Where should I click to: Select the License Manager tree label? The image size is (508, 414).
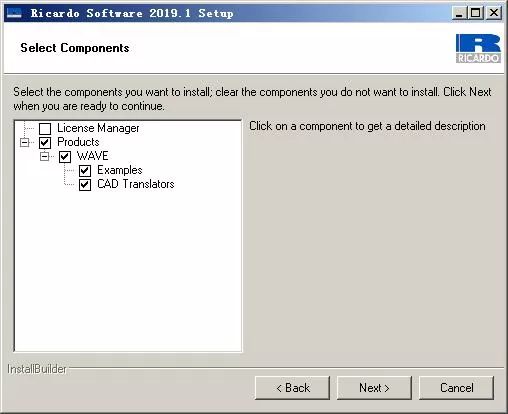(98, 128)
